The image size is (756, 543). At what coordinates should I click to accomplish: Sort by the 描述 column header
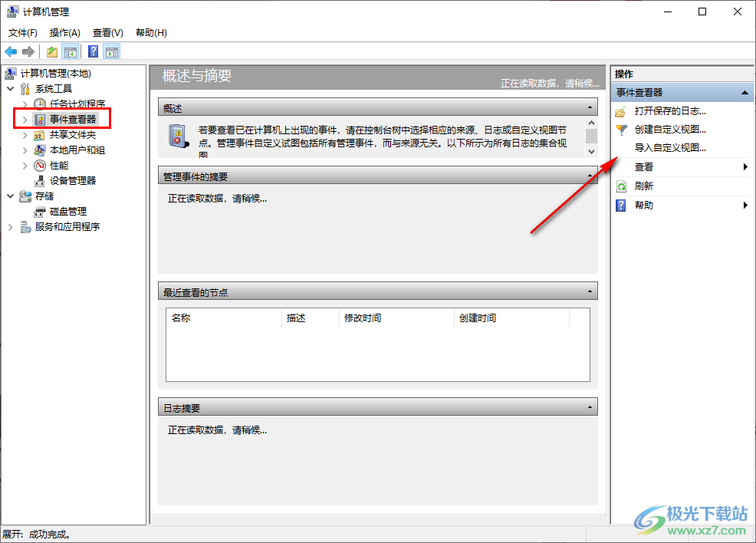coord(310,318)
